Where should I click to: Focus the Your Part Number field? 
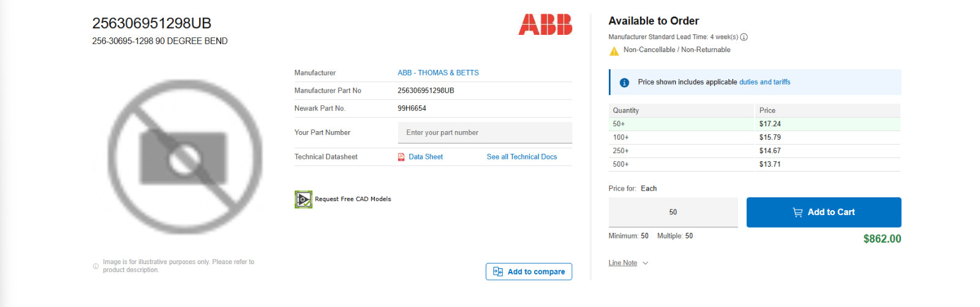tap(484, 132)
